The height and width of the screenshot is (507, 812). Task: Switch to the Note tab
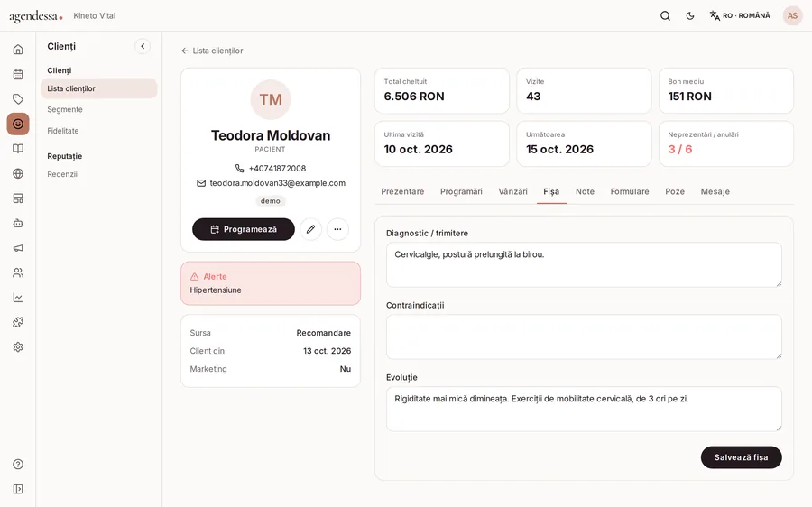pos(585,191)
